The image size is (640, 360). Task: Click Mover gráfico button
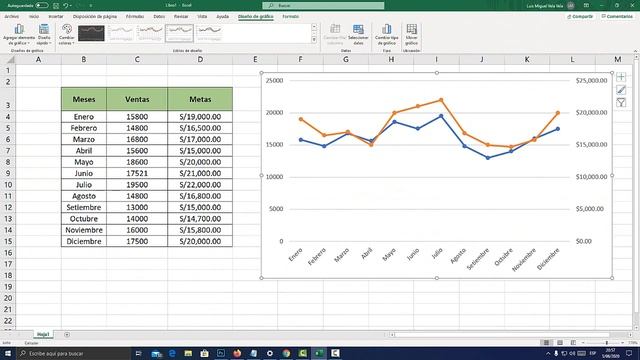[x=411, y=35]
